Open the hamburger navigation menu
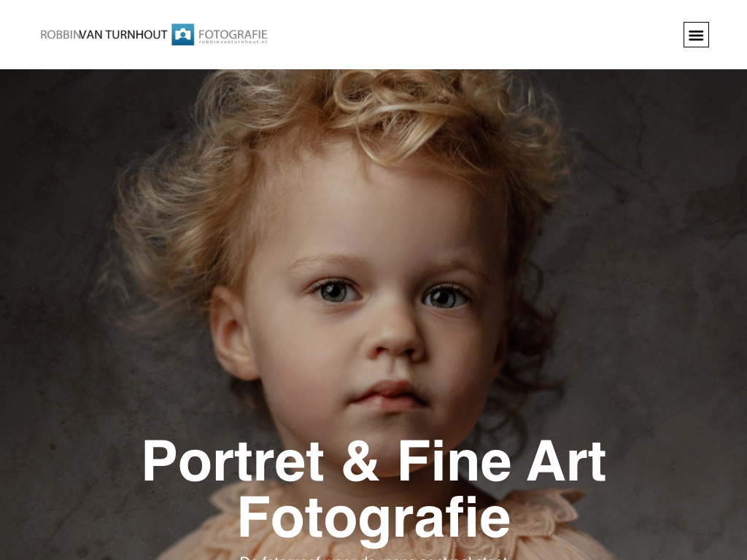 696,35
